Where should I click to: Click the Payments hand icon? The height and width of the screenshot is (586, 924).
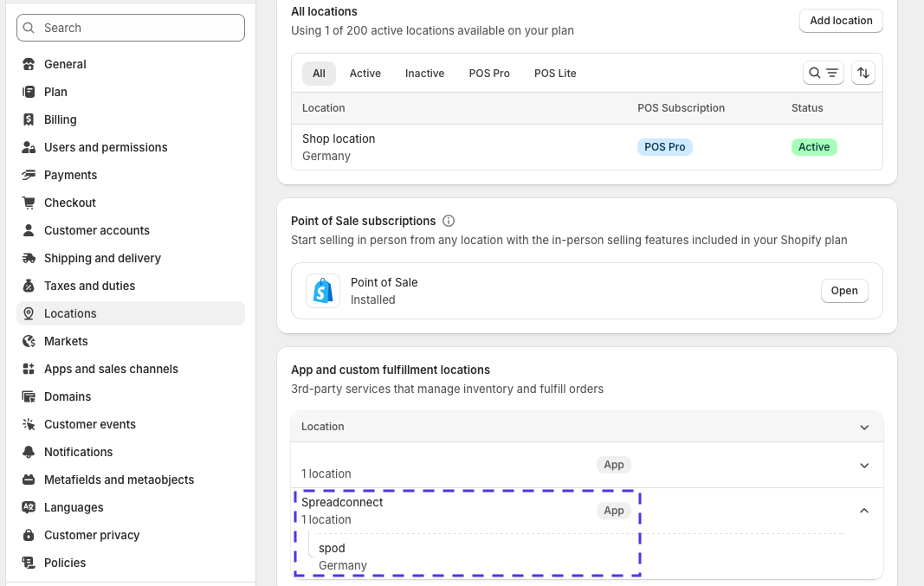(29, 175)
